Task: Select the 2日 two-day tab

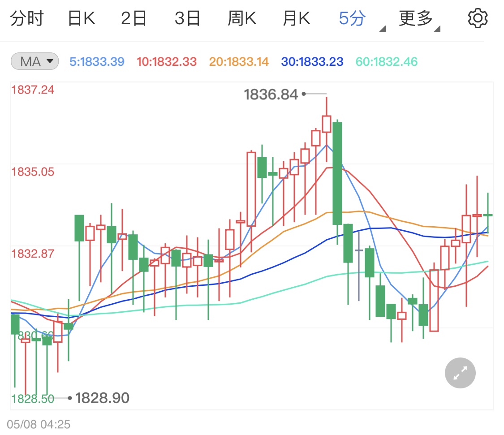Action: tap(134, 18)
